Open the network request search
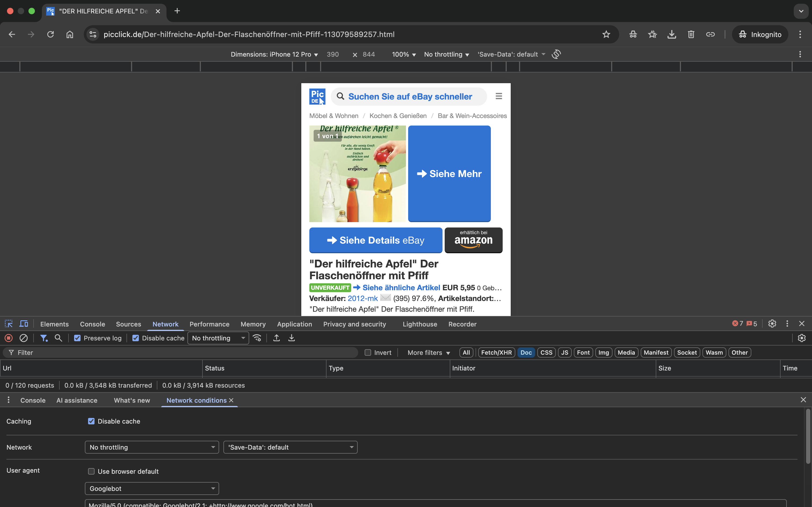Viewport: 812px width, 507px height. 58,338
